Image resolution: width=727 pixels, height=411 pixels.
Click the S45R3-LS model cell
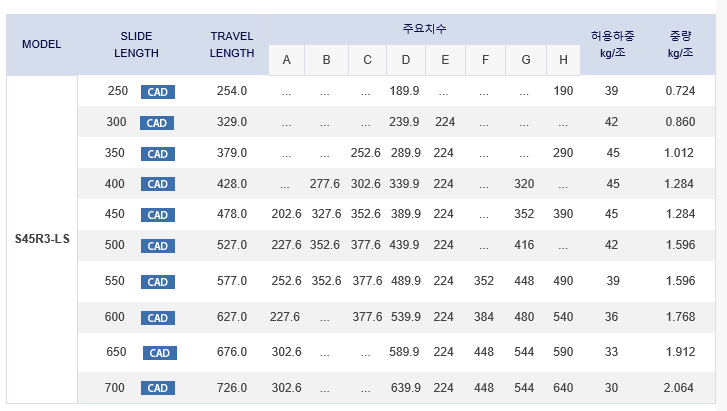42,240
